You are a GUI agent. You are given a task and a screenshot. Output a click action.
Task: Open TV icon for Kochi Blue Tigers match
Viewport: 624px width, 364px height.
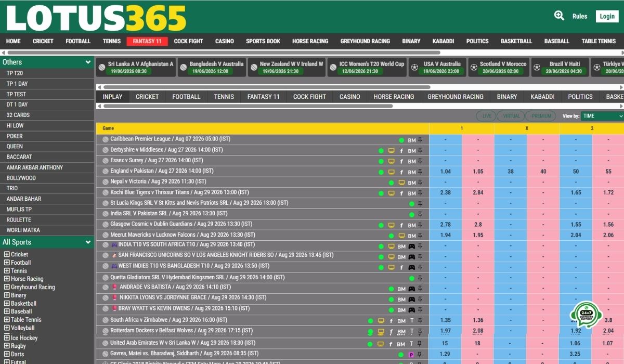(391, 193)
